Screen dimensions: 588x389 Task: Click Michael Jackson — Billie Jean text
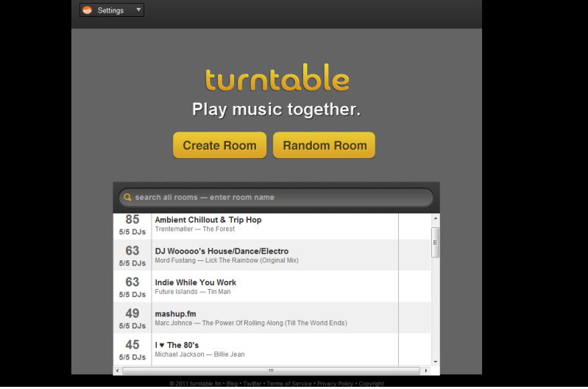pos(199,354)
